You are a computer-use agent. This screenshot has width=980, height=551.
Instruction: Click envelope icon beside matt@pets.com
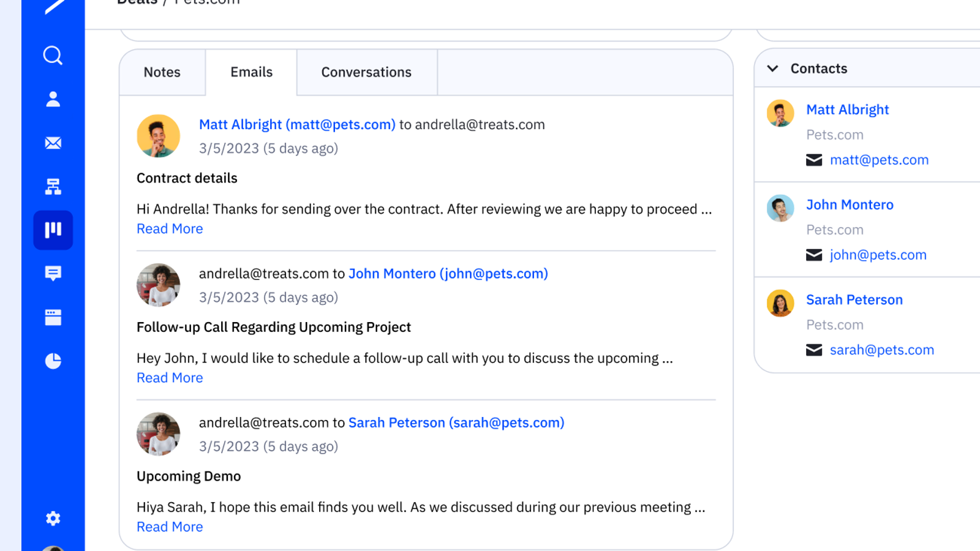pos(814,160)
